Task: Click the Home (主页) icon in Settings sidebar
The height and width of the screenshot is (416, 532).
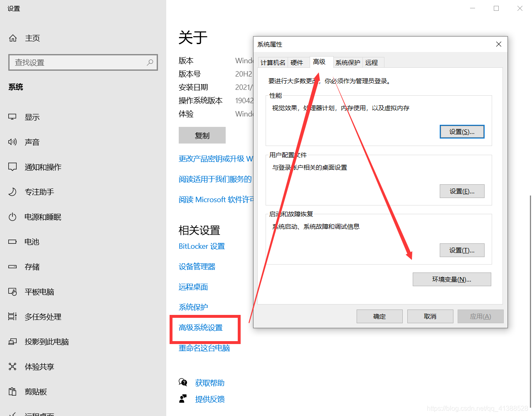Action: (x=13, y=38)
